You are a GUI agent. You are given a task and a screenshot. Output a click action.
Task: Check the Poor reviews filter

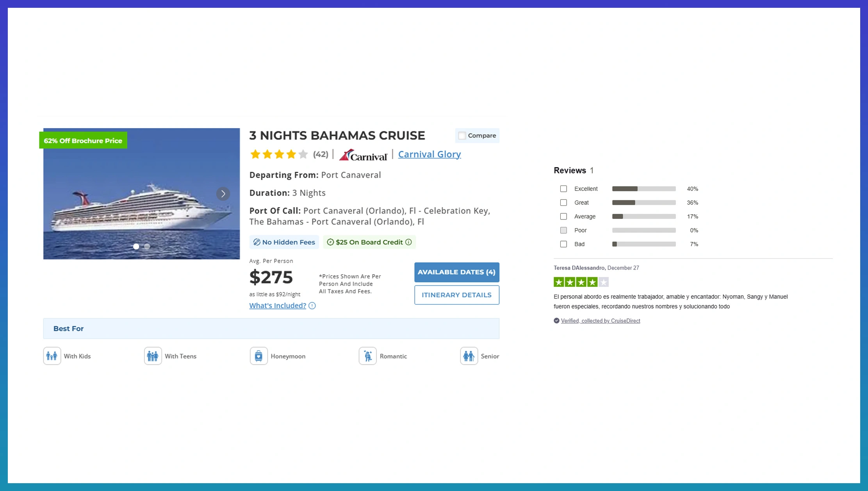tap(563, 230)
